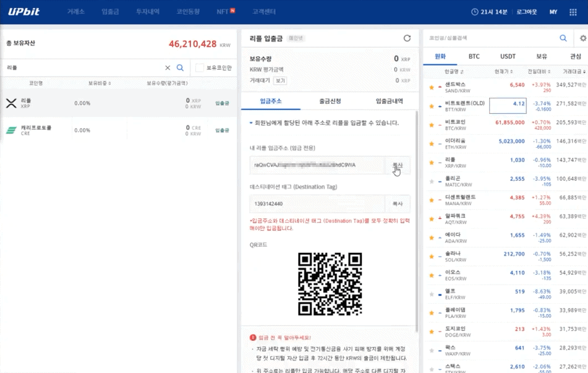Viewport: 588px width, 373px height.
Task: Toggle favorite star for MANA/KRW
Action: pos(432,200)
